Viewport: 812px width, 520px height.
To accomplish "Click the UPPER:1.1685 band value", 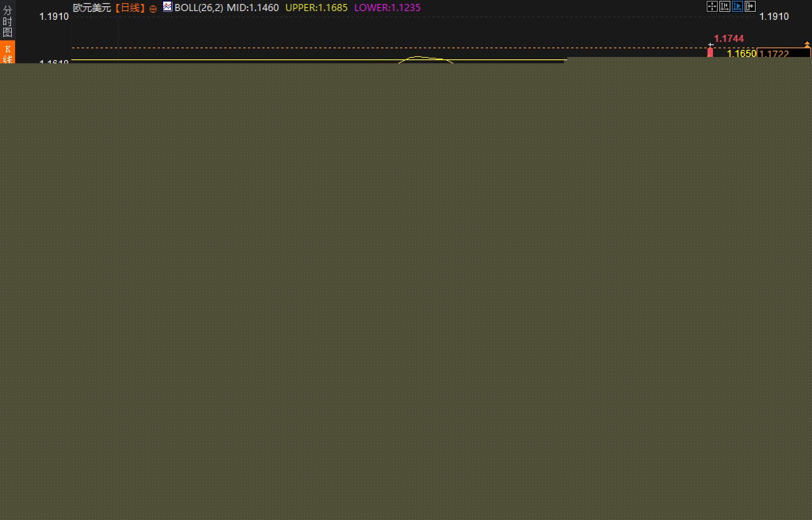I will [x=316, y=8].
